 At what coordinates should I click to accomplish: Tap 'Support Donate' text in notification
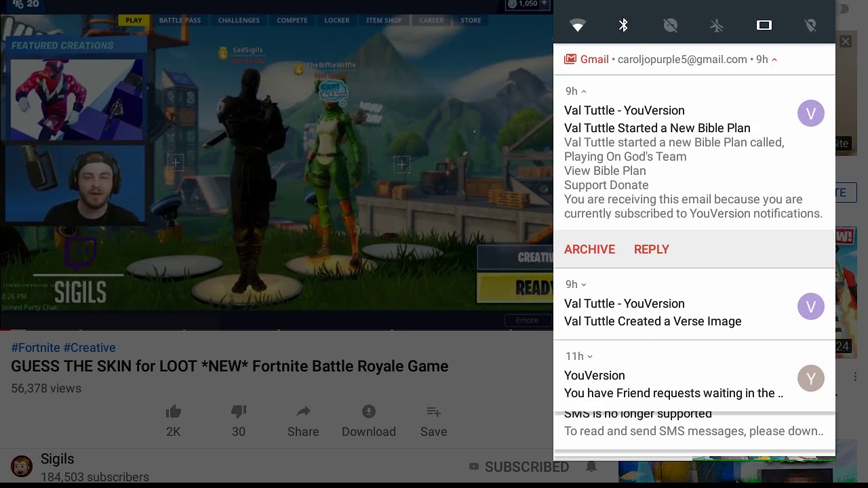pyautogui.click(x=606, y=185)
